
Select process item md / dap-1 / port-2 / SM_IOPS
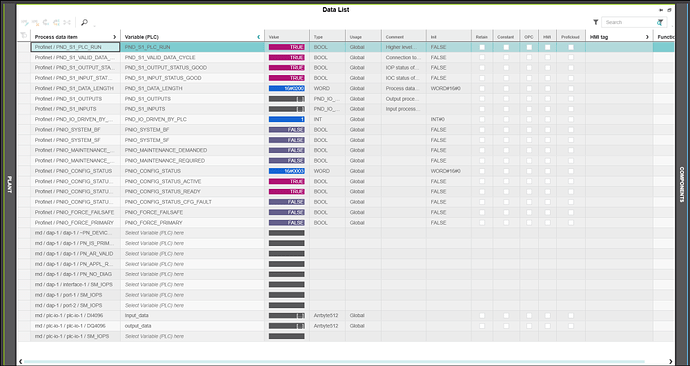pos(75,305)
